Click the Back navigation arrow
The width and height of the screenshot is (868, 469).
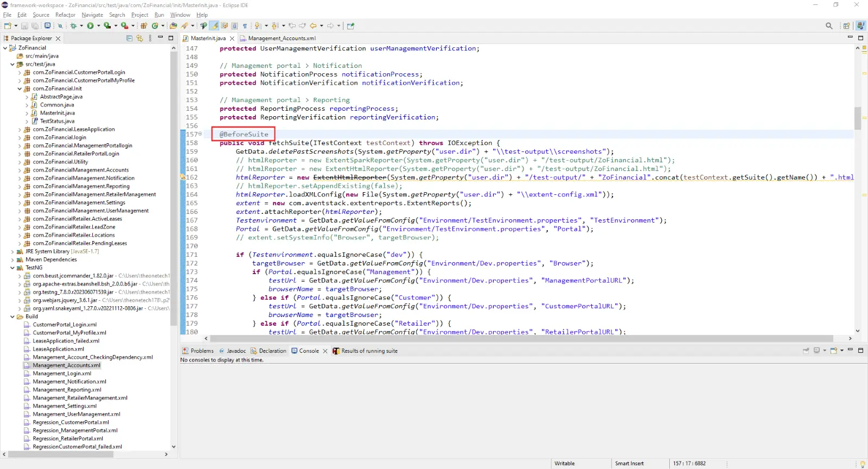coord(313,26)
